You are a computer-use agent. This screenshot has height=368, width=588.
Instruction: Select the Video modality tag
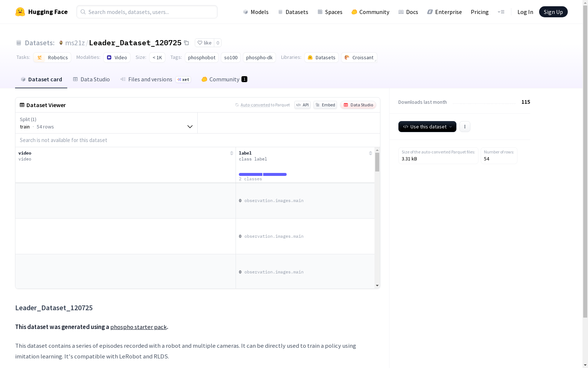(117, 57)
